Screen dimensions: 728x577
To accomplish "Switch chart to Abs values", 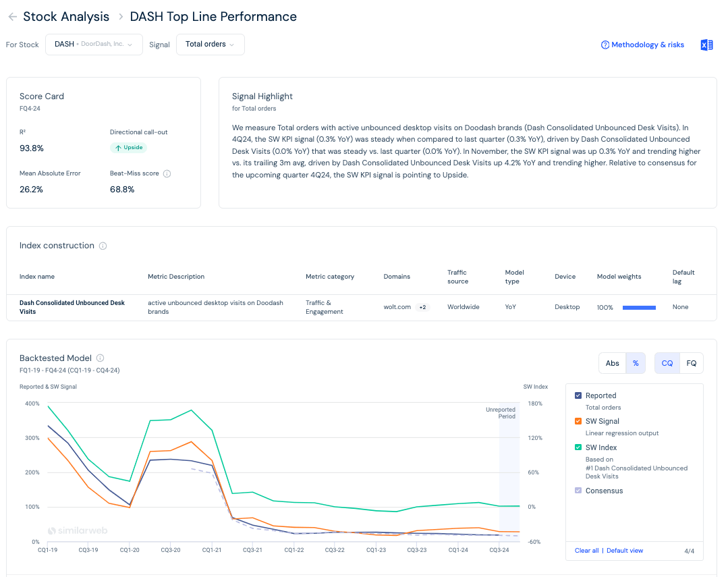I will tap(613, 363).
